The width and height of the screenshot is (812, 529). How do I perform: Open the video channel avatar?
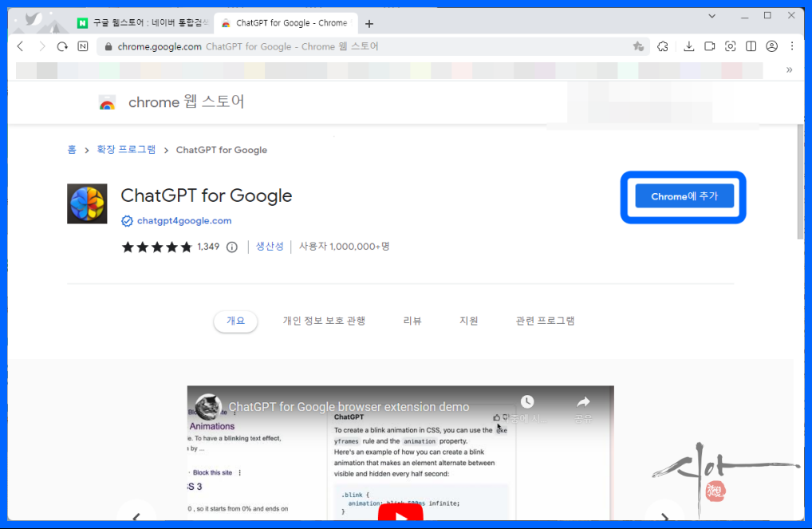(x=208, y=406)
